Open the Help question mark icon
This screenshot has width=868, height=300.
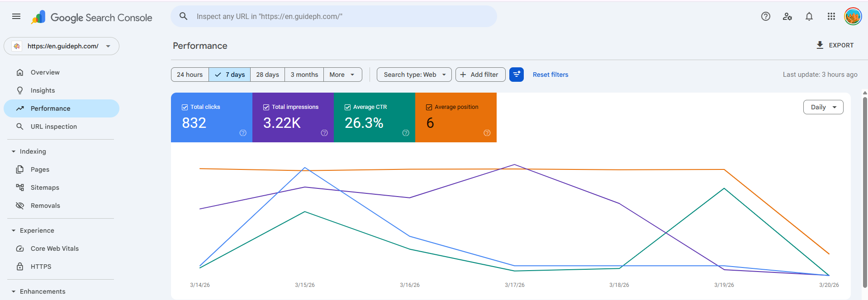(765, 16)
